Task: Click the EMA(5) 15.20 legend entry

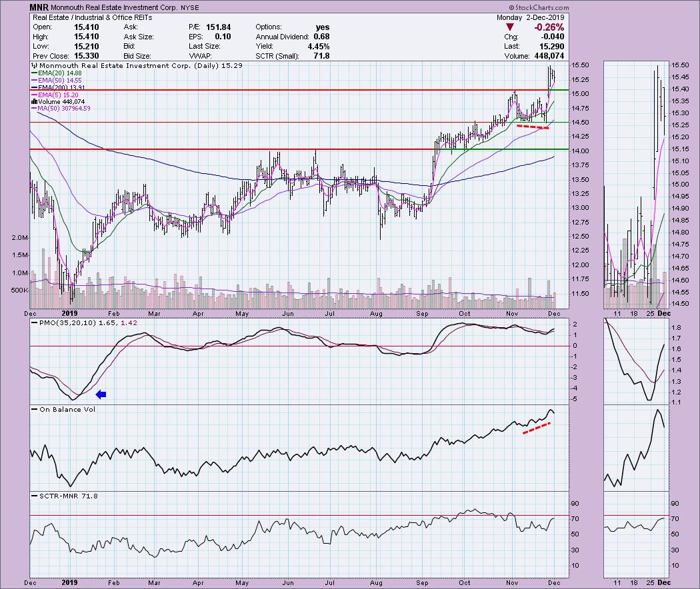Action: coord(55,95)
